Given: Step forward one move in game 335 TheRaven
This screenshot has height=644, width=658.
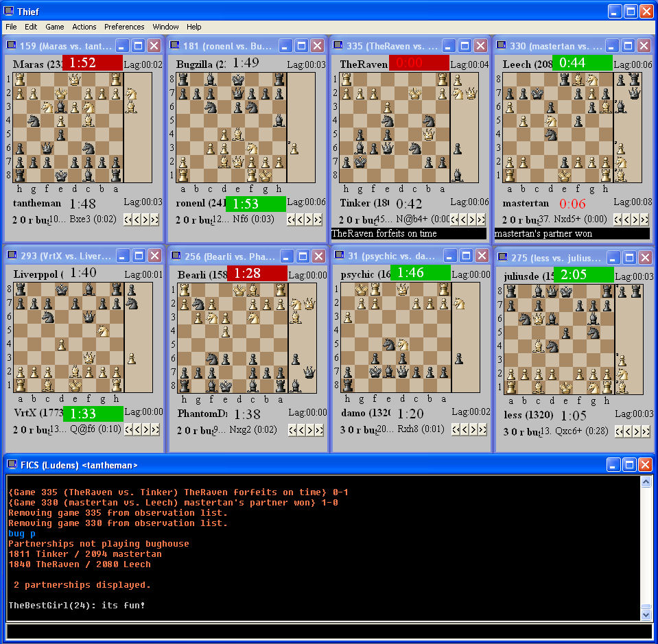Looking at the screenshot, I should point(472,219).
